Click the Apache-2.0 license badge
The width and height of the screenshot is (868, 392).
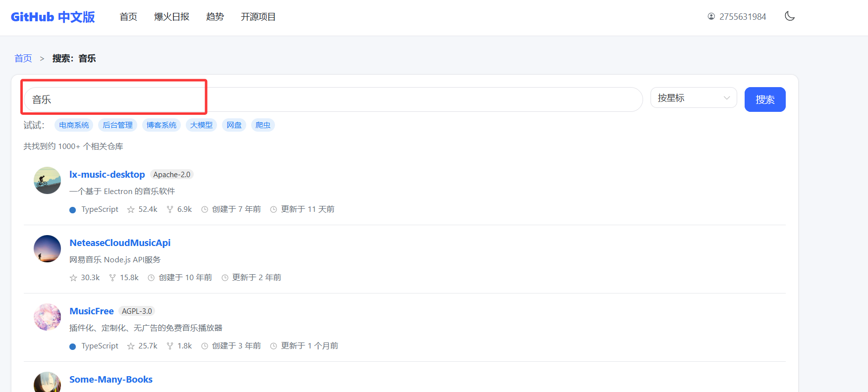click(171, 174)
